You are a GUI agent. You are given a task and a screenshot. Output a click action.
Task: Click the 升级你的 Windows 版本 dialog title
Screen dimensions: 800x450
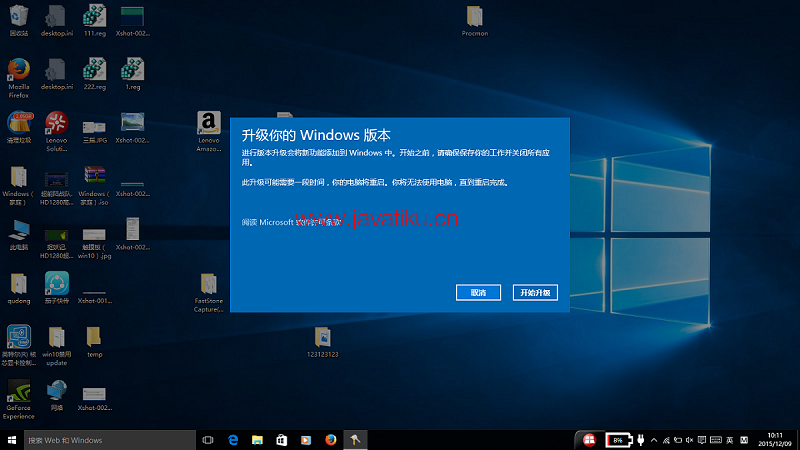pos(316,135)
